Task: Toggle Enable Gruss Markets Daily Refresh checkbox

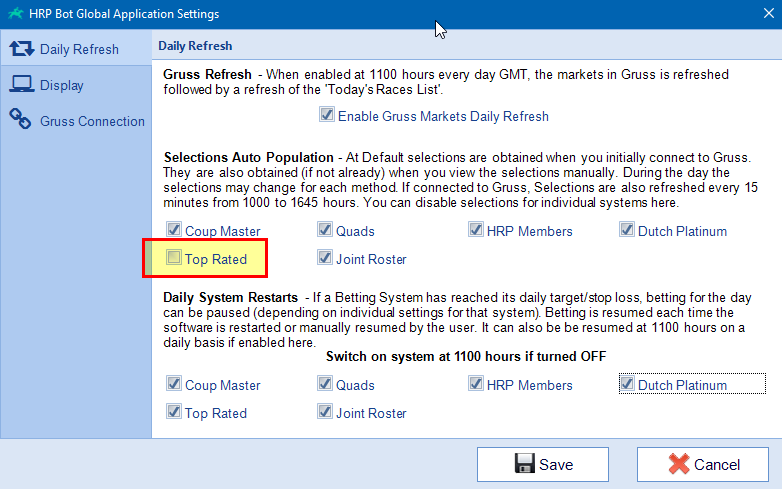Action: click(x=327, y=115)
